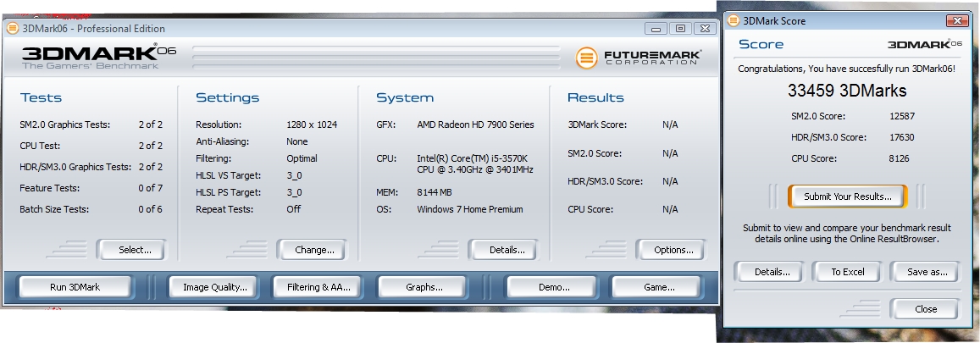Screen dimensions: 980x343
Task: Click the Batch Size Tests 0 of 6 value
Action: pos(150,209)
